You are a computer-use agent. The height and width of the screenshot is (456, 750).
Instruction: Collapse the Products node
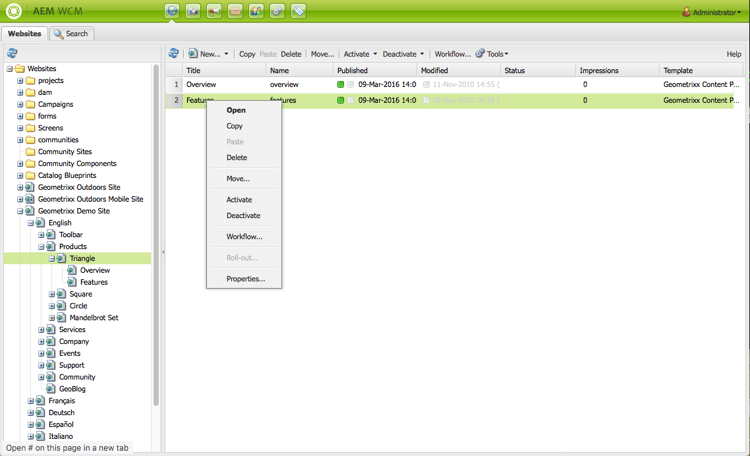[41, 247]
